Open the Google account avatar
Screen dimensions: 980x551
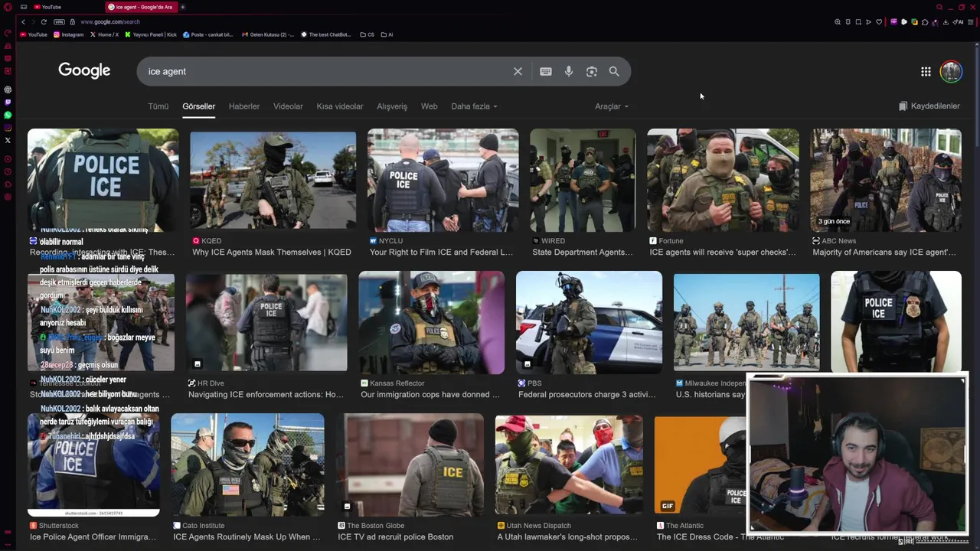(951, 71)
